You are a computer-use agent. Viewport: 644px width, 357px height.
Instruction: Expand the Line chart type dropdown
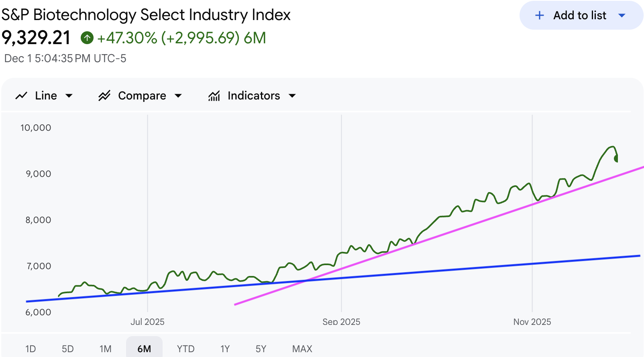69,95
